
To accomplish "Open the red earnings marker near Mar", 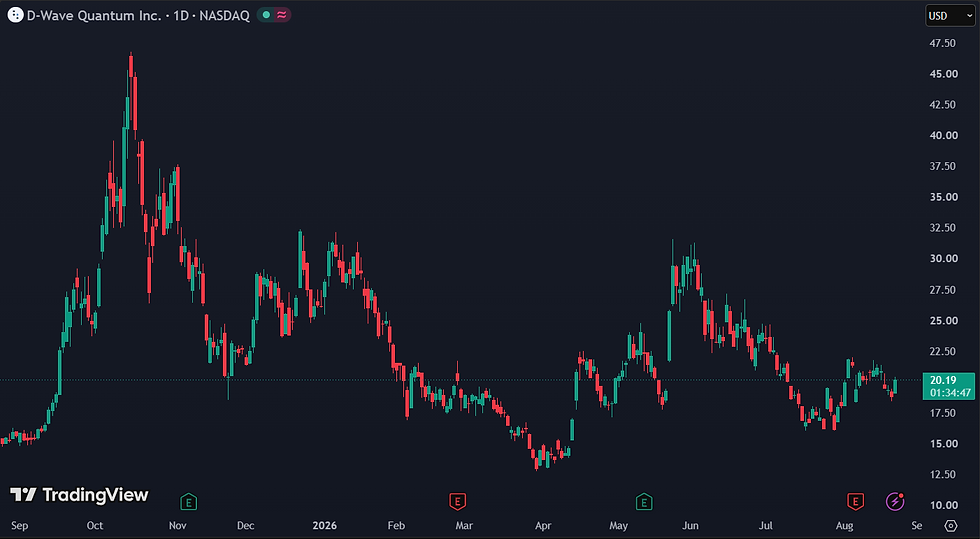I will tap(458, 501).
